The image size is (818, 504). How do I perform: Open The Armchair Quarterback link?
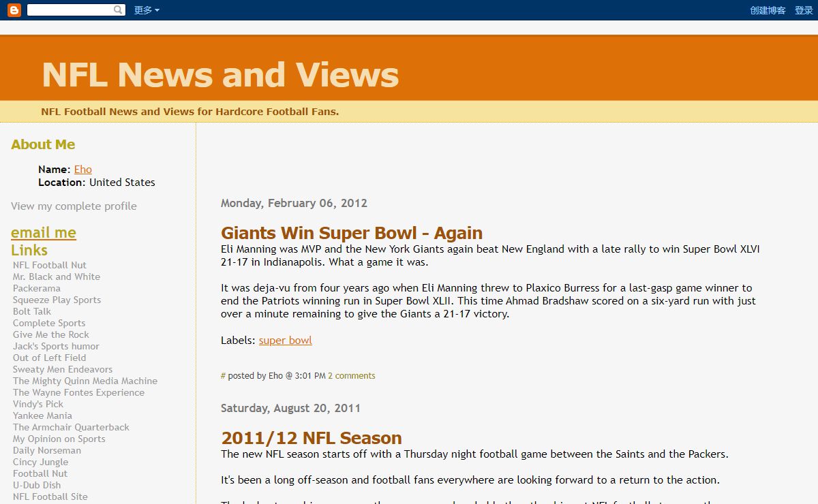tap(71, 427)
